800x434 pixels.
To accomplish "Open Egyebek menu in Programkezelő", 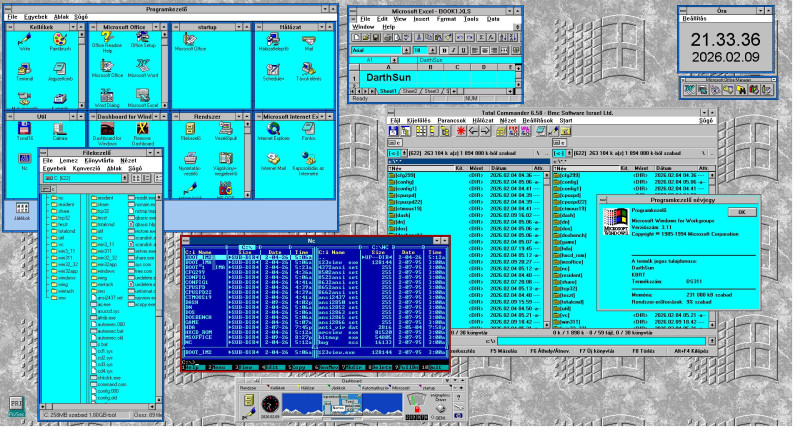I will coord(35,17).
